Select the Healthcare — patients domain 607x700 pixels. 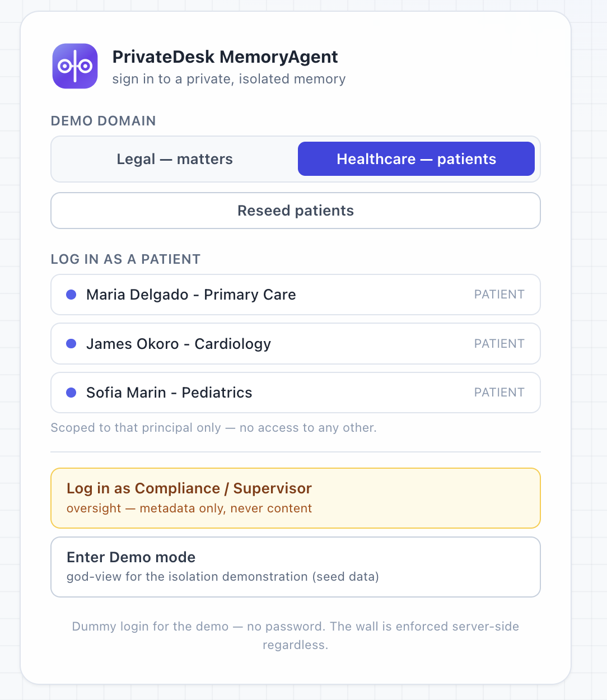pos(416,159)
